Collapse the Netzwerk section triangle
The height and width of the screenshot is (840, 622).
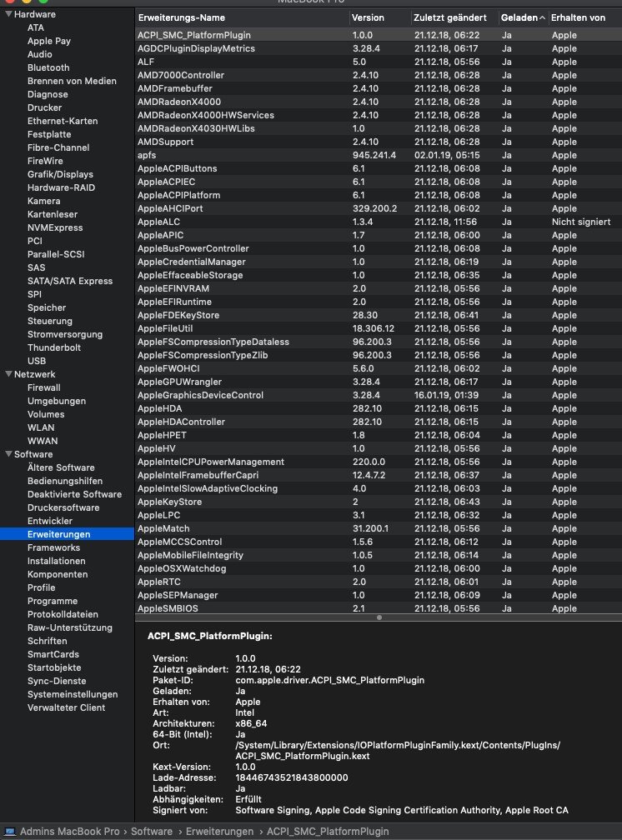click(8, 374)
